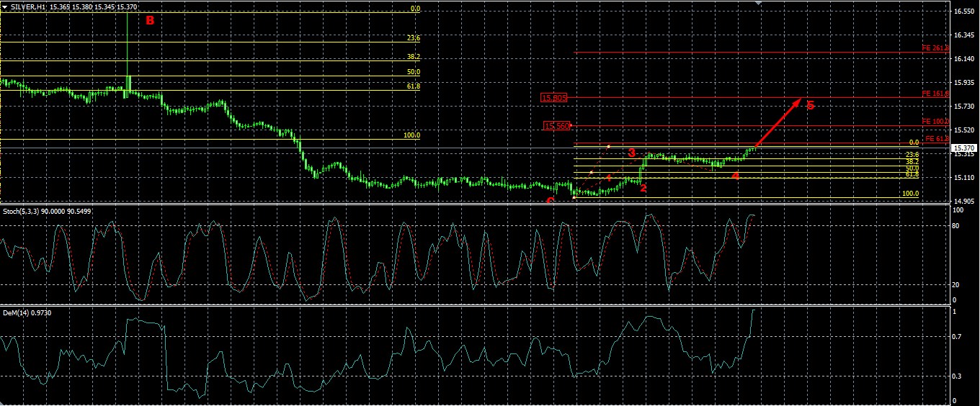Click the 16.550 value on the price scale
The image size is (980, 406).
tap(963, 12)
